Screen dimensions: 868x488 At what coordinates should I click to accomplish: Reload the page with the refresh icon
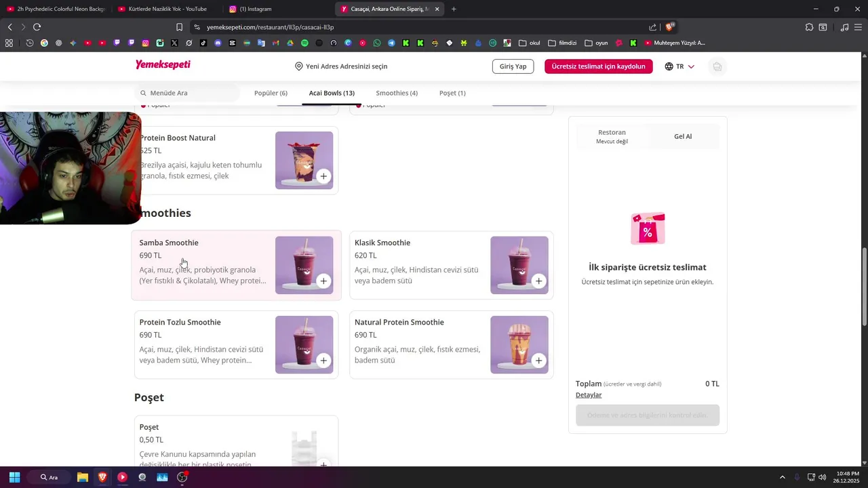pos(37,27)
